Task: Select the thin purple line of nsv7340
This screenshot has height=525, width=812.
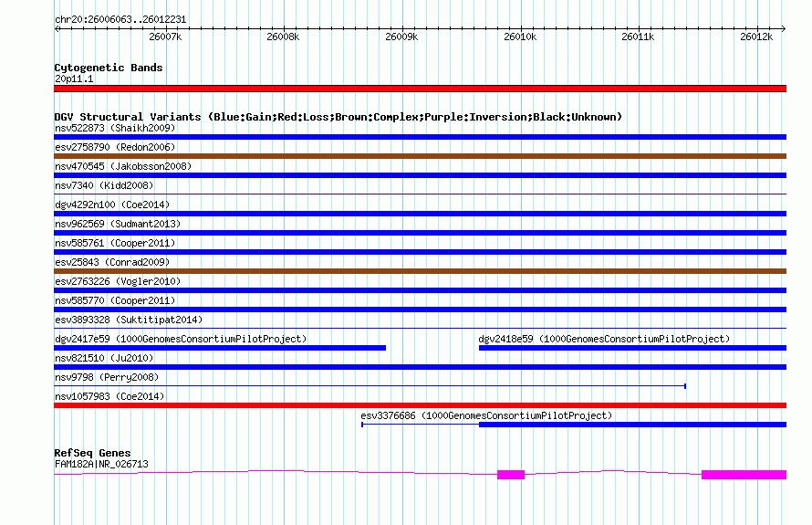Action: [x=420, y=194]
